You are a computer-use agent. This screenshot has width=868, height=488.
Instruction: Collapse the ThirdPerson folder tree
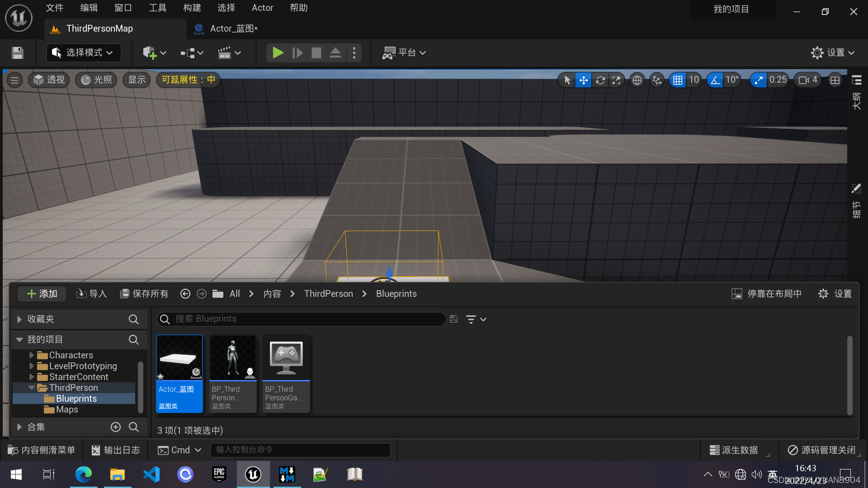pyautogui.click(x=32, y=388)
